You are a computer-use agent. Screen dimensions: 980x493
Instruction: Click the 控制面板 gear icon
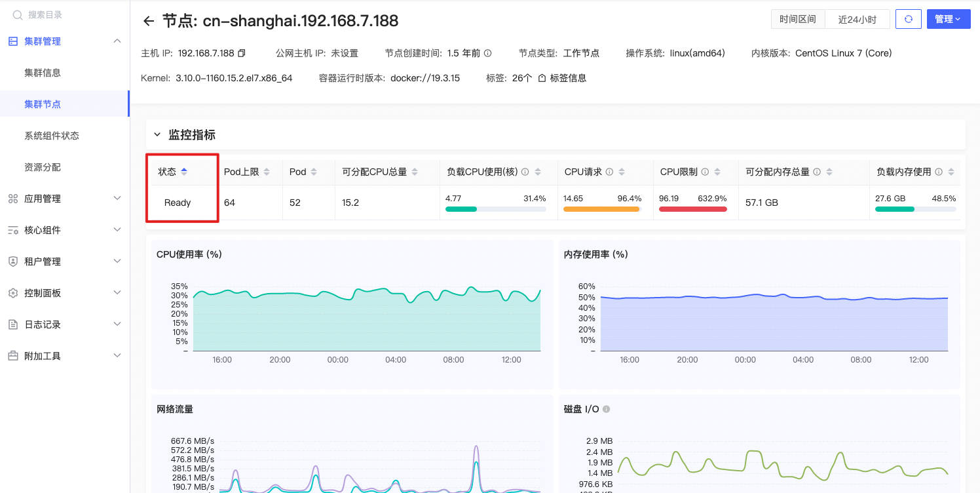click(x=12, y=293)
